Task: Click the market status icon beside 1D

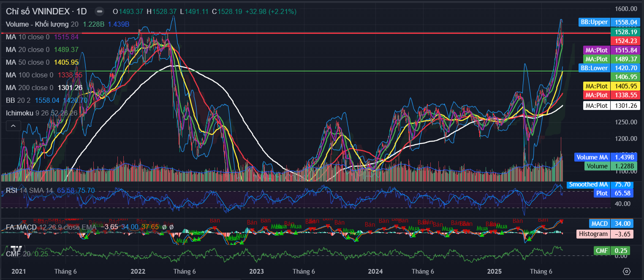Action: [x=99, y=11]
